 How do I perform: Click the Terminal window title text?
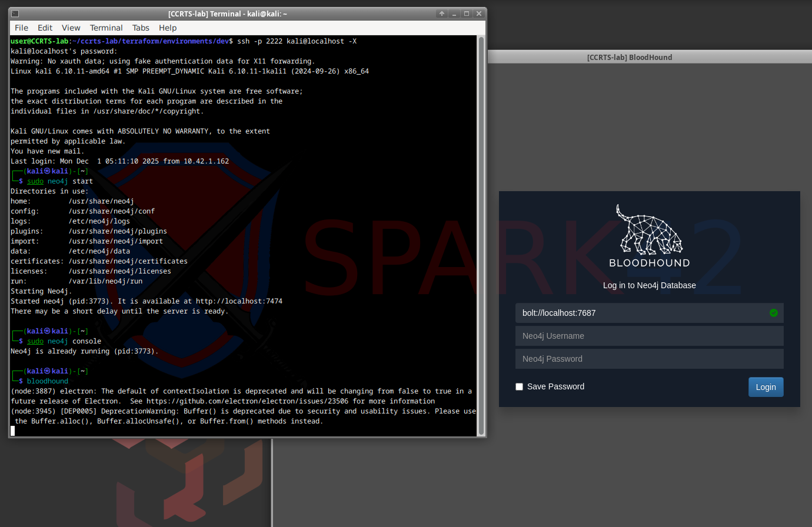click(x=228, y=14)
